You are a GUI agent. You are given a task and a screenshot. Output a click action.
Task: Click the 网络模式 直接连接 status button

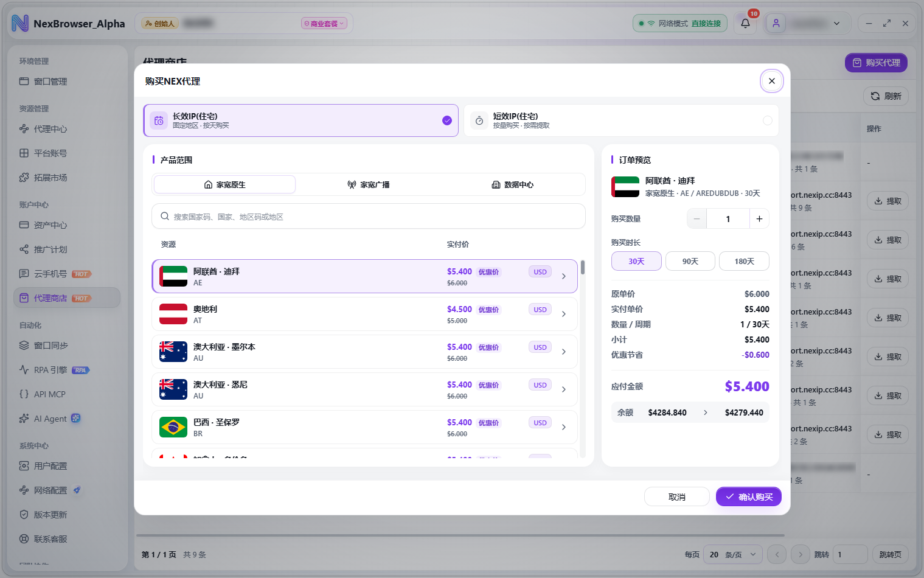680,24
